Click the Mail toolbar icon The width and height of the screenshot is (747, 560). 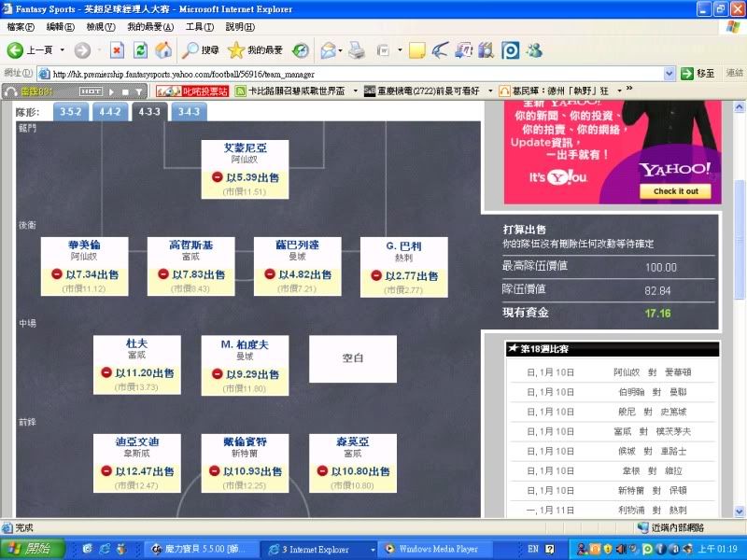click(328, 50)
